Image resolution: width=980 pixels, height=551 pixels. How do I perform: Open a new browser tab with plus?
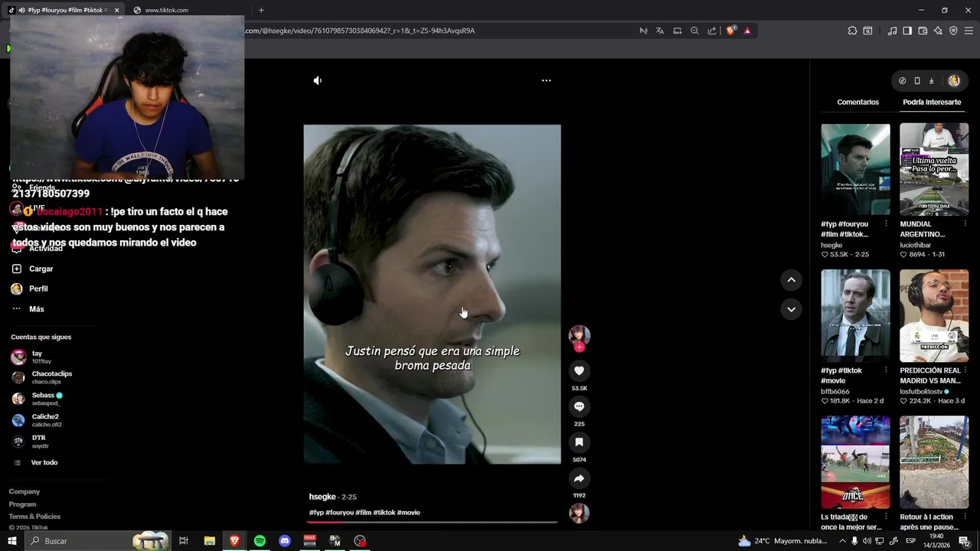(261, 10)
